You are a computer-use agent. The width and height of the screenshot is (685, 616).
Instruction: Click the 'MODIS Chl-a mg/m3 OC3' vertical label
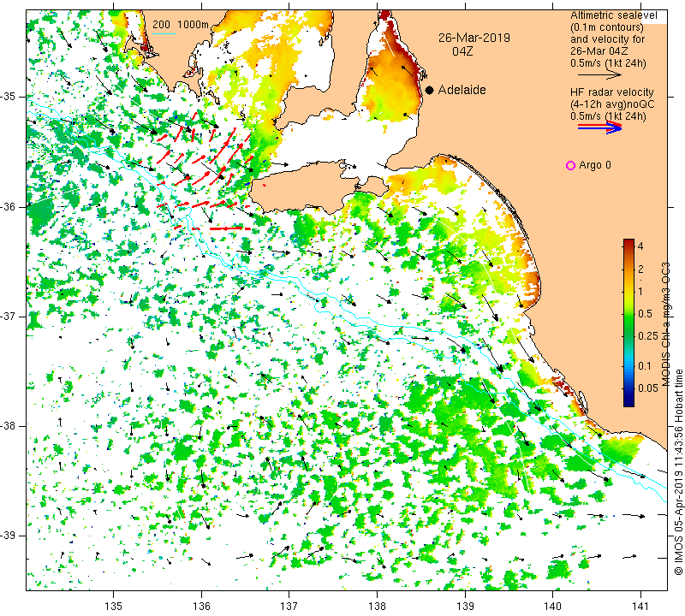point(666,324)
